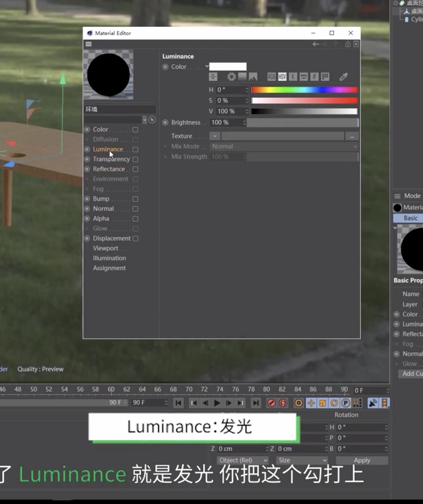Enable the Alpha channel checkbox

135,219
